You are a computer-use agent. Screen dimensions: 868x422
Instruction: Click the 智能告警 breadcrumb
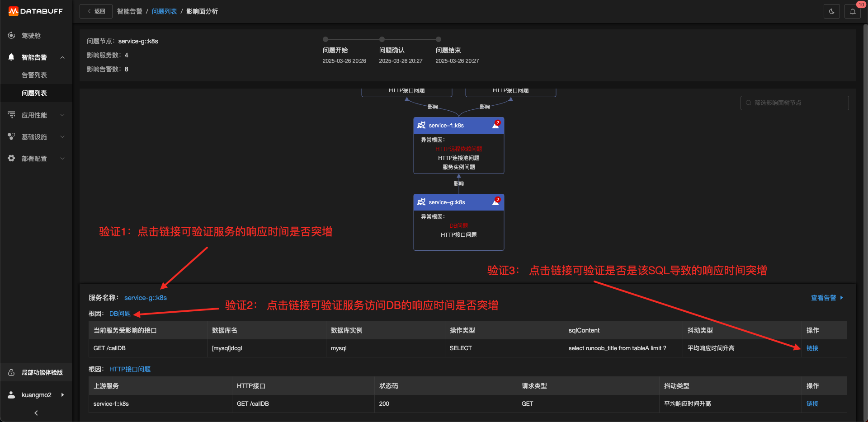point(129,11)
